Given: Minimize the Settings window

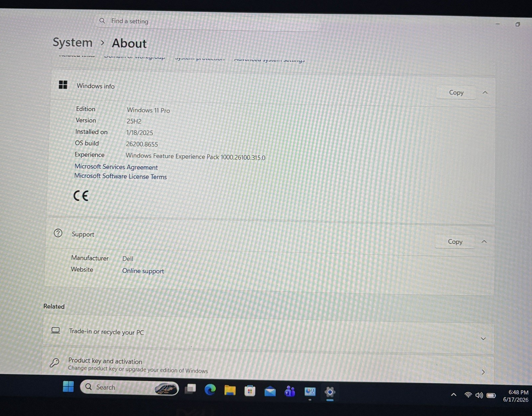Looking at the screenshot, I should tap(498, 24).
